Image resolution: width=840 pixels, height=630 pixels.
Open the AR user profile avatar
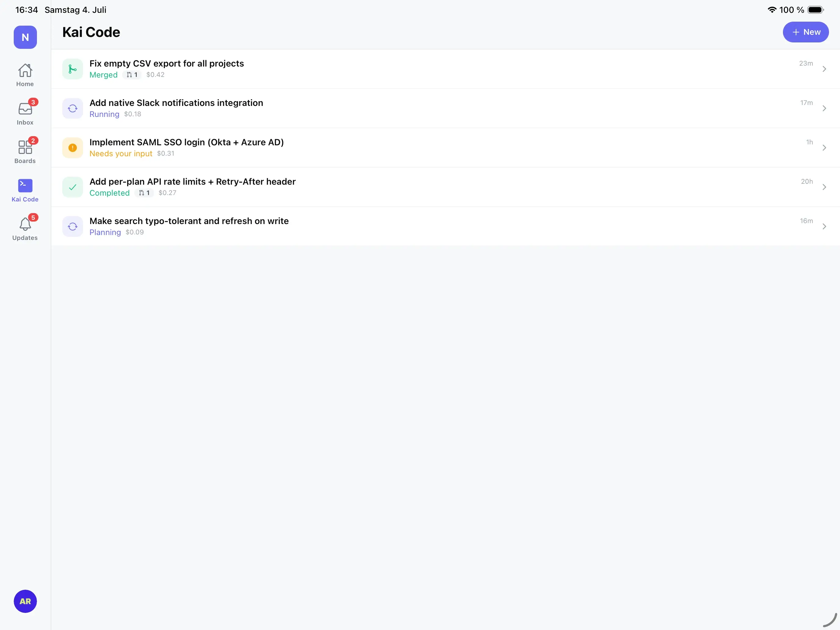tap(25, 601)
